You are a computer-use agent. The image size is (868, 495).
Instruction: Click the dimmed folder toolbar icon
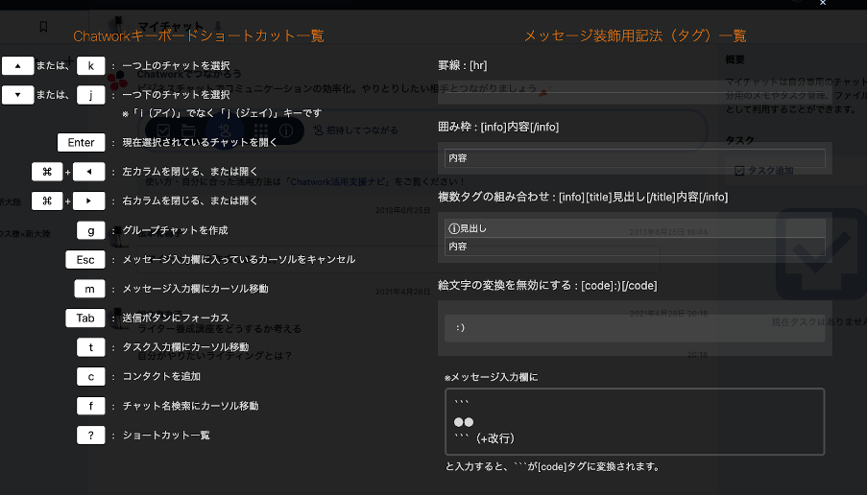click(189, 130)
